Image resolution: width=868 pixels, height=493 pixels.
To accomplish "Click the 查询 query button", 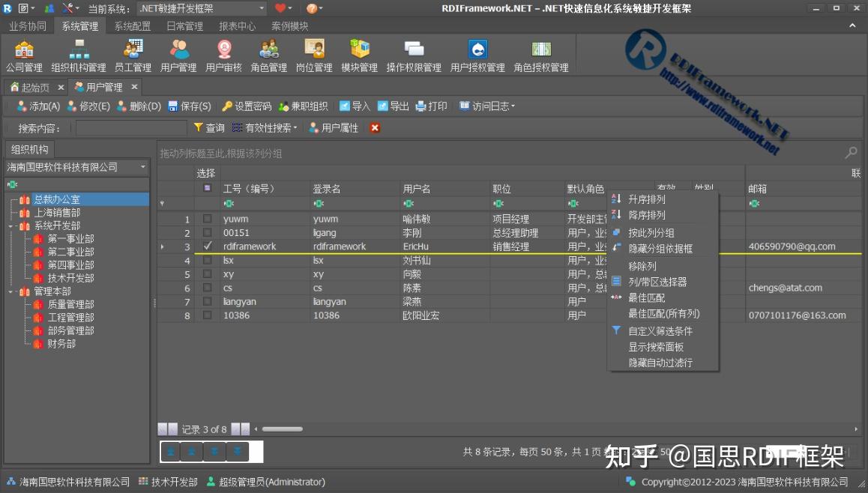I will click(212, 127).
